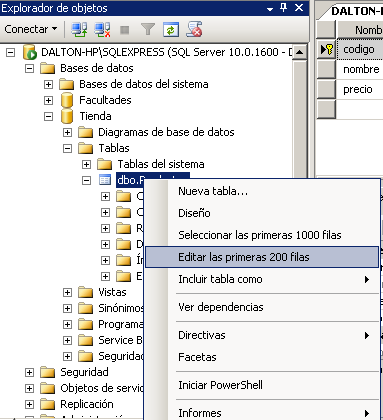Collapse the Tienda database node
The width and height of the screenshot is (383, 420).
point(48,116)
